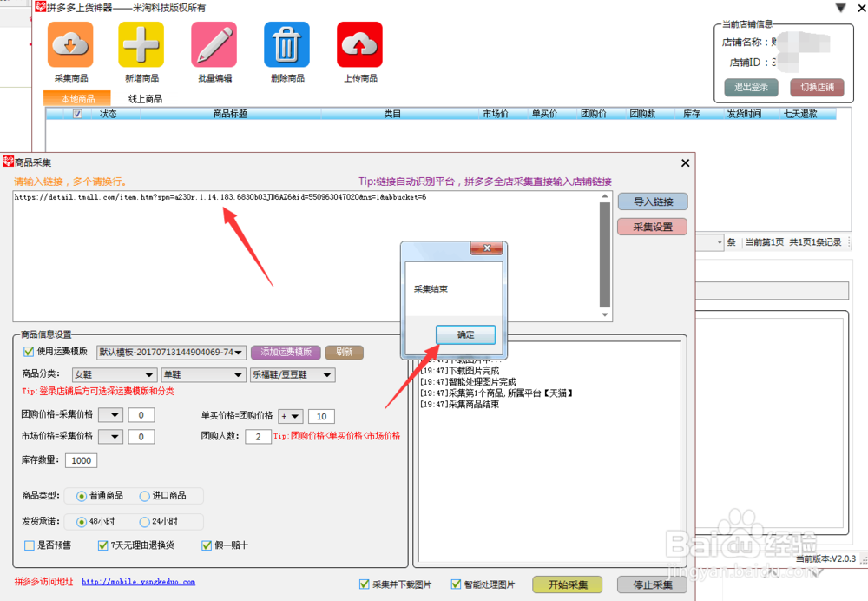Open the 采集商品 cloud download icon
The image size is (868, 601).
[70, 44]
